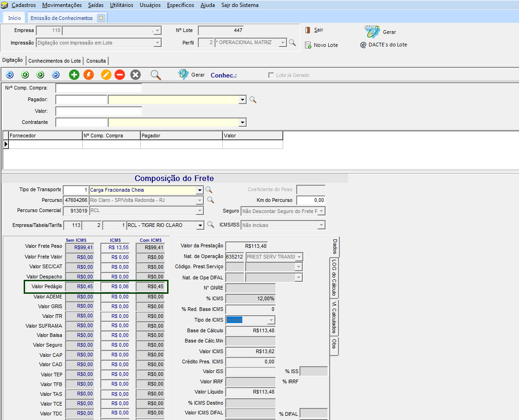
Task: Click the green plus add record icon
Action: coord(74,75)
